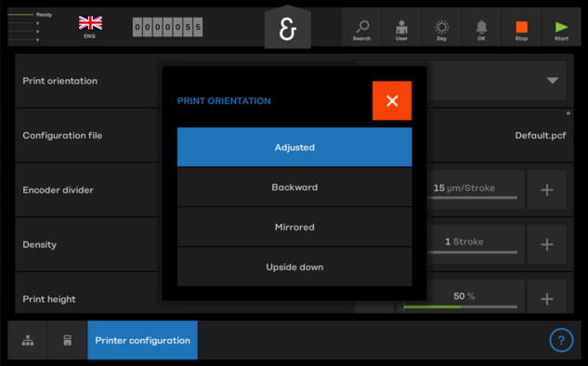Select the Adjusted orientation option

point(294,147)
